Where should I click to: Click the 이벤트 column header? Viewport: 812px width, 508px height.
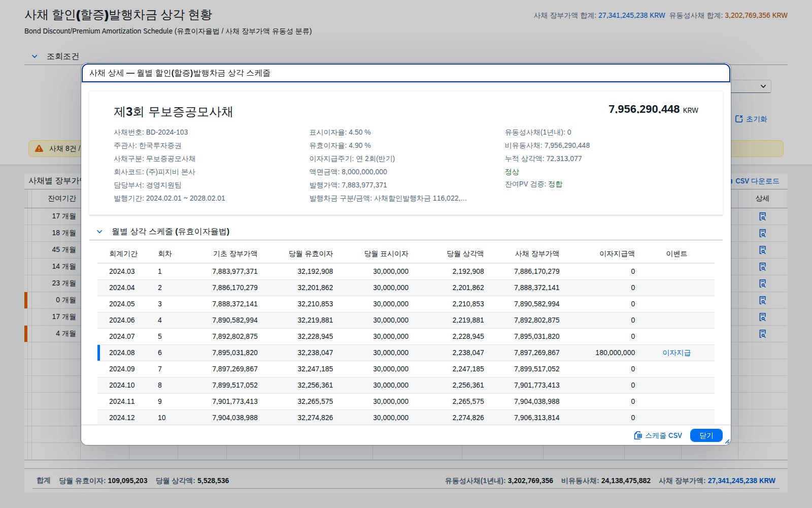[676, 253]
